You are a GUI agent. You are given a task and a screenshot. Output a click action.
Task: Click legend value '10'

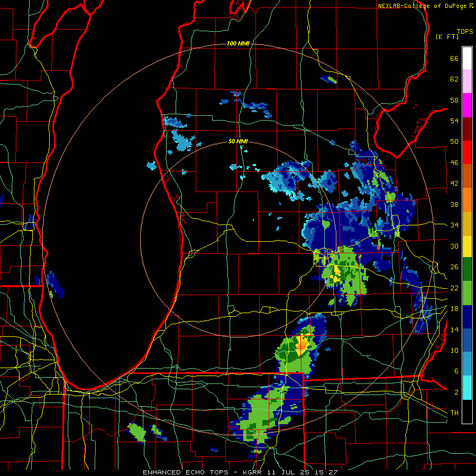coord(454,351)
